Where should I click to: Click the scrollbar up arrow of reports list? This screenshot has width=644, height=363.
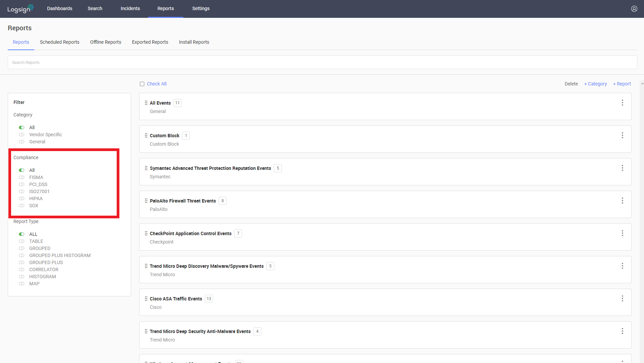point(642,83)
